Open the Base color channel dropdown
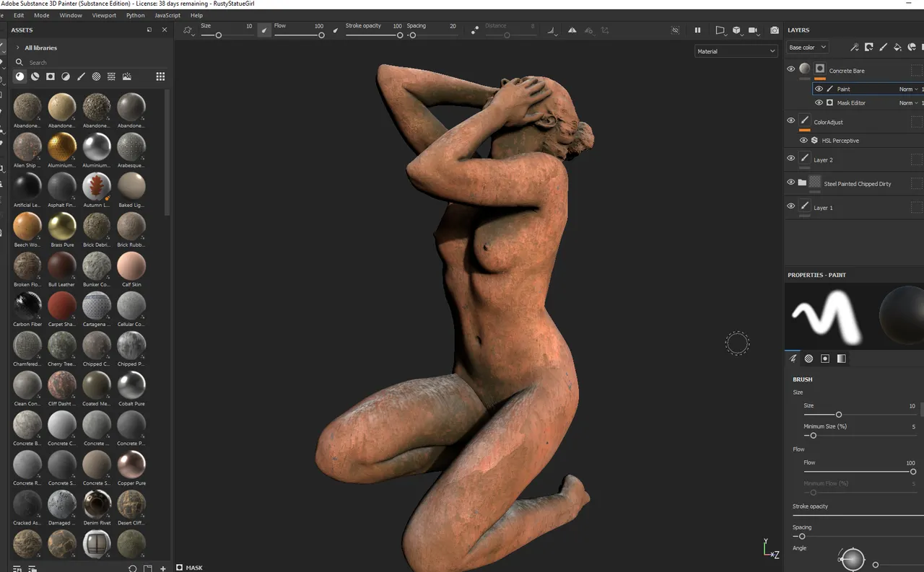The width and height of the screenshot is (924, 572). 807,48
